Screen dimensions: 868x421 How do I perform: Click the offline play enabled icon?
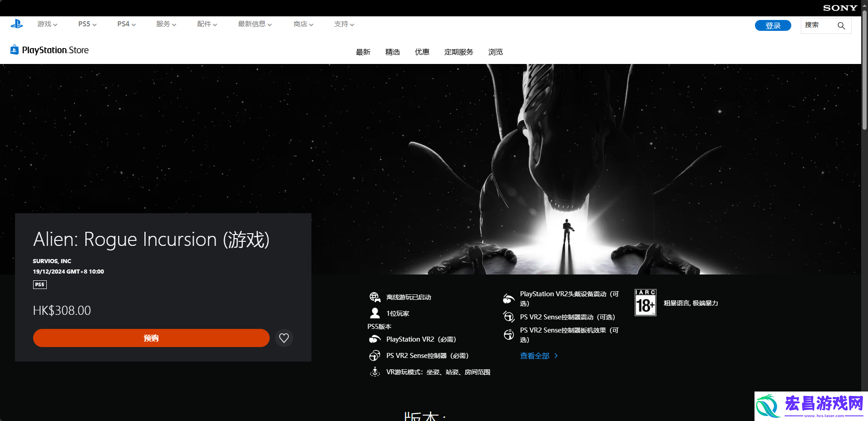click(375, 297)
